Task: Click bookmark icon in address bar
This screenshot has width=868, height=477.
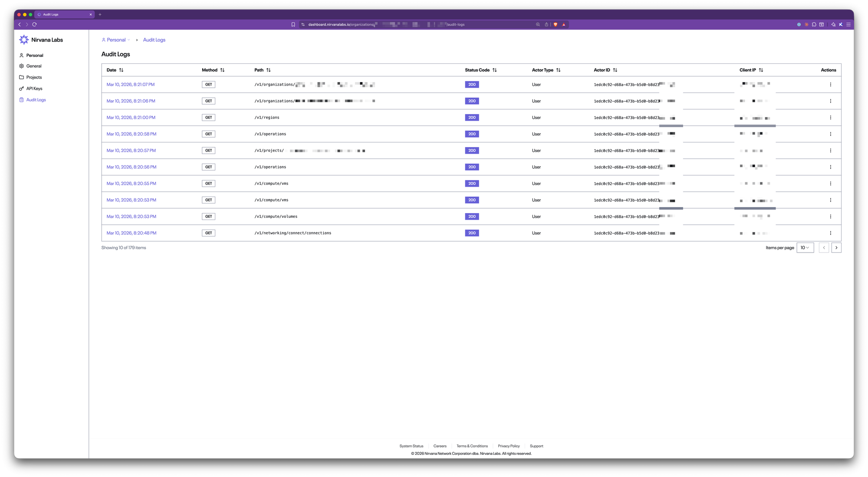Action: (x=293, y=25)
